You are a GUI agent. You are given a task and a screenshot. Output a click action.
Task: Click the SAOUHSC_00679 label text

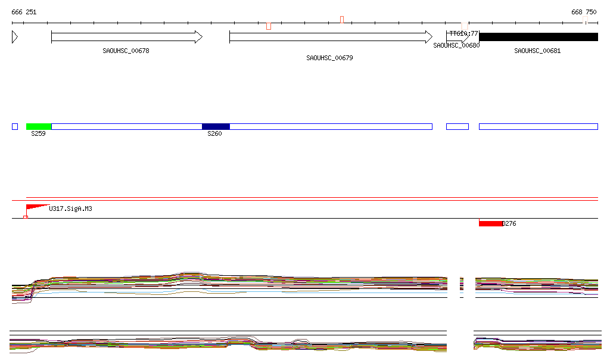(x=329, y=58)
